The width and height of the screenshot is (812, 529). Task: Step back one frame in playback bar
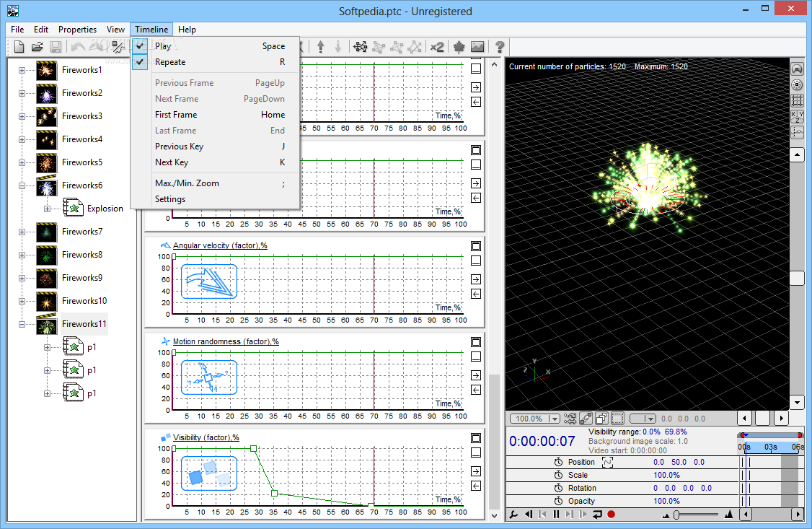click(529, 515)
